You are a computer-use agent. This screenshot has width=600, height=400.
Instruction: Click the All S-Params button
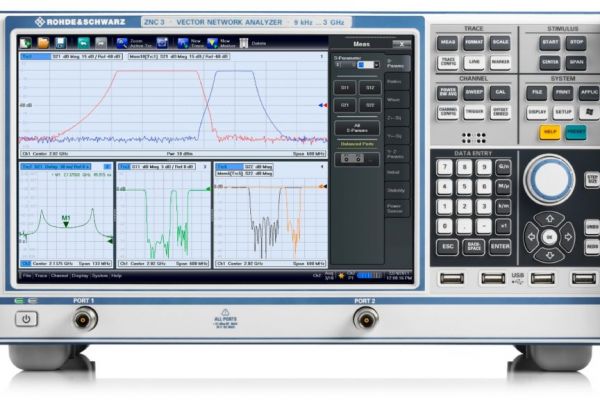[357, 126]
